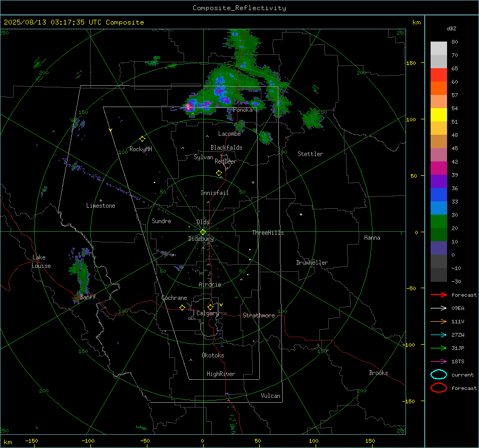Click the yellow 51-54 dBZ color swatch
The height and width of the screenshot is (448, 479).
(x=439, y=115)
